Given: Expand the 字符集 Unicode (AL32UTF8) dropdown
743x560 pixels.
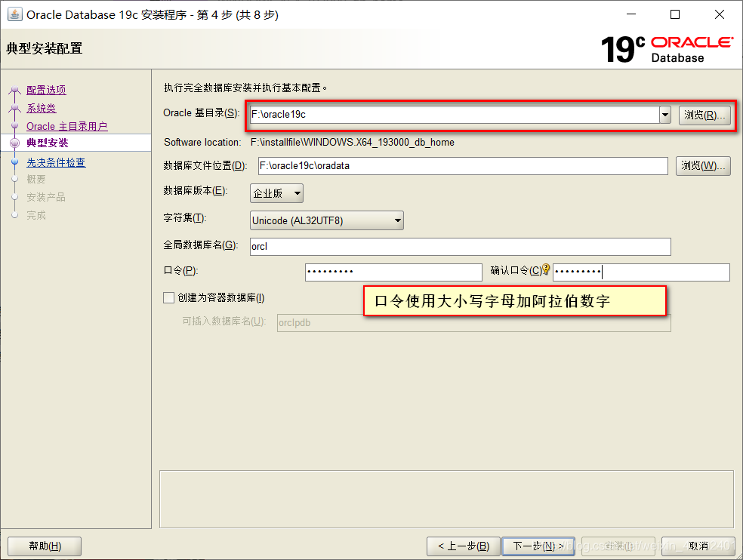Looking at the screenshot, I should tap(327, 220).
